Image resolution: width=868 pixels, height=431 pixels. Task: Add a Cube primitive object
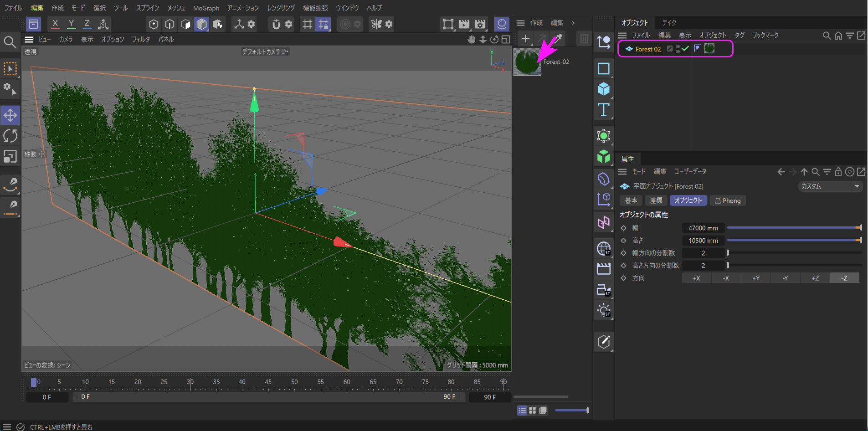click(x=603, y=89)
